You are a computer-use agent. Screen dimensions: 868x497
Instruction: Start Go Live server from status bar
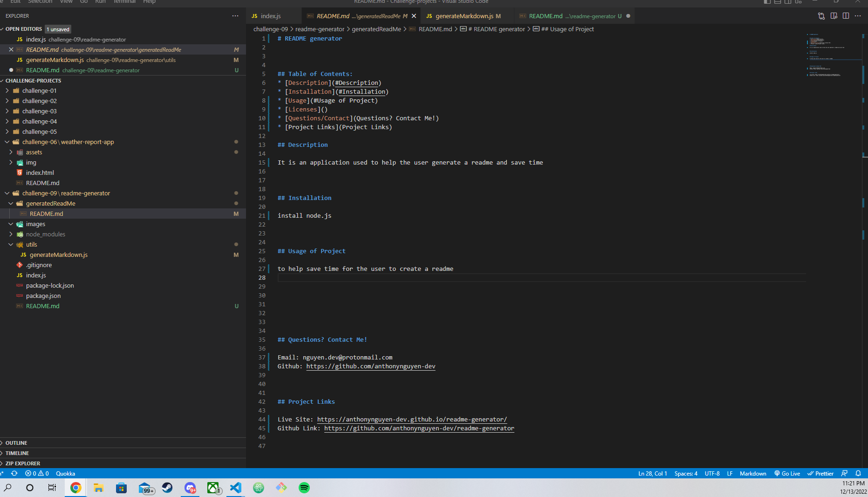pyautogui.click(x=787, y=473)
